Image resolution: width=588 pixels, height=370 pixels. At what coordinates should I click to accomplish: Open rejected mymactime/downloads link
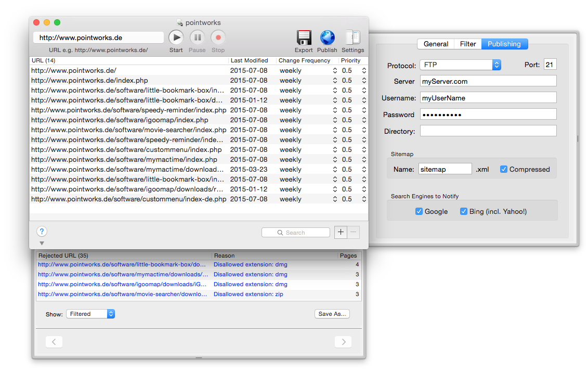click(123, 274)
